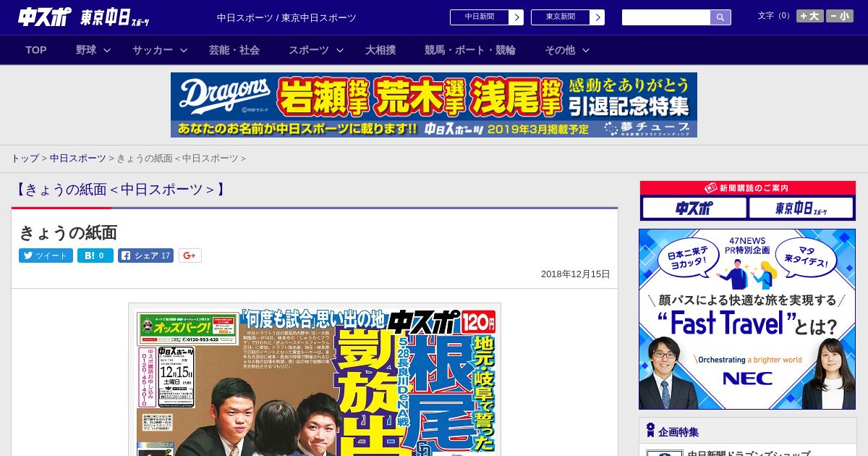Share on Facebook シェア button
Screen dimensions: 868x456
[x=145, y=256]
